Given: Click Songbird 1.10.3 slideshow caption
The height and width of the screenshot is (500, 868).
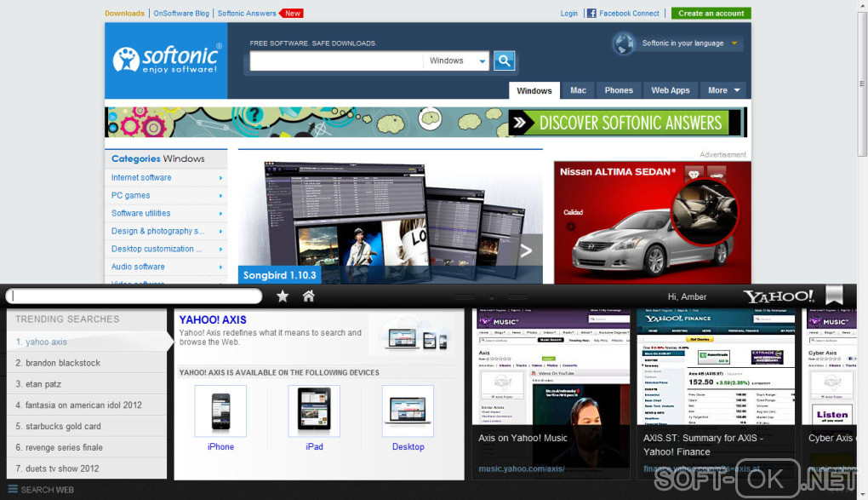Looking at the screenshot, I should point(280,275).
